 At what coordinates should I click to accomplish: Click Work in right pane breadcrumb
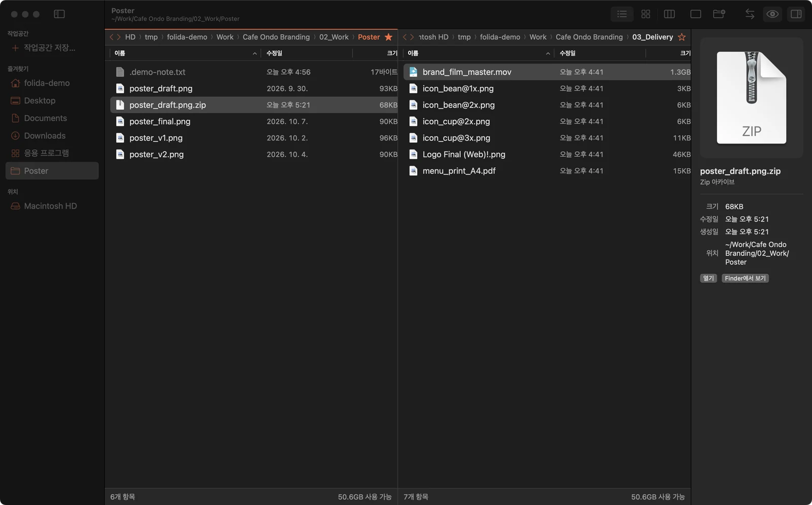click(538, 37)
